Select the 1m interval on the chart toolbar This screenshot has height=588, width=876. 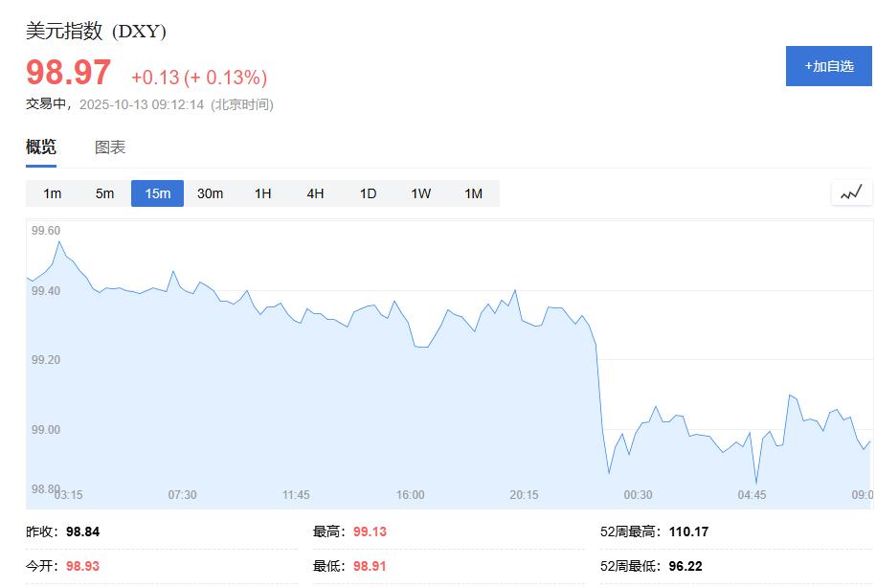[x=52, y=192]
